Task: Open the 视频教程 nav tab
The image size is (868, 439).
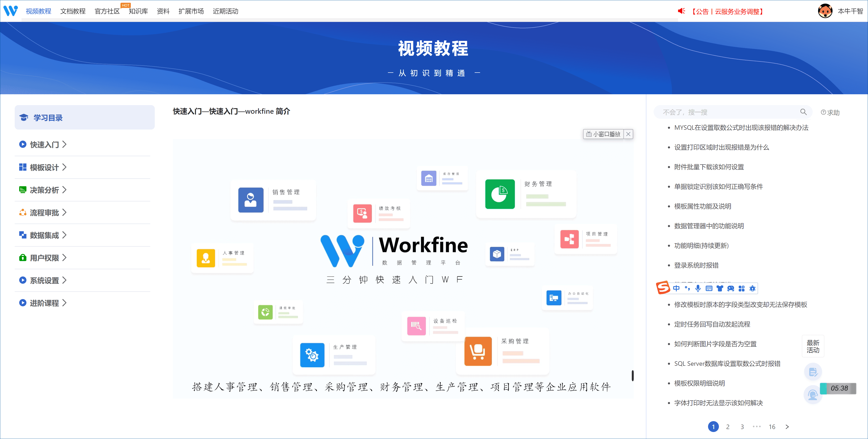Action: (x=38, y=11)
